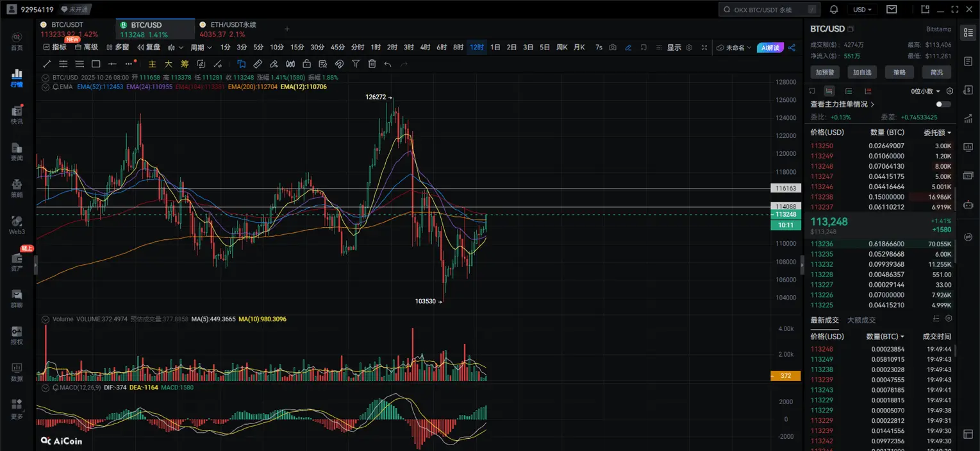Open 快讯 news flash in sidebar
Viewport: 980px width, 451px height.
[x=17, y=115]
